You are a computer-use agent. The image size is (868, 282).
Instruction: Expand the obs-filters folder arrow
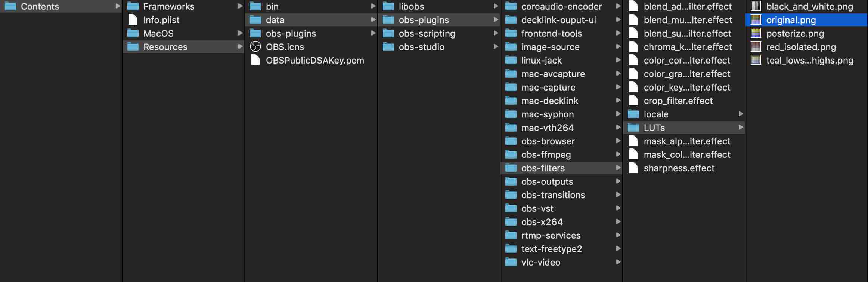(618, 168)
